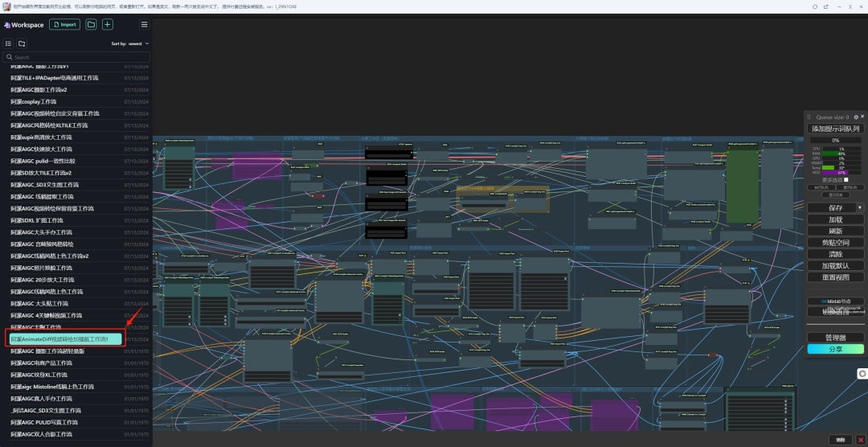Click the Workspace folder icon button
The image size is (868, 447).
(x=91, y=24)
